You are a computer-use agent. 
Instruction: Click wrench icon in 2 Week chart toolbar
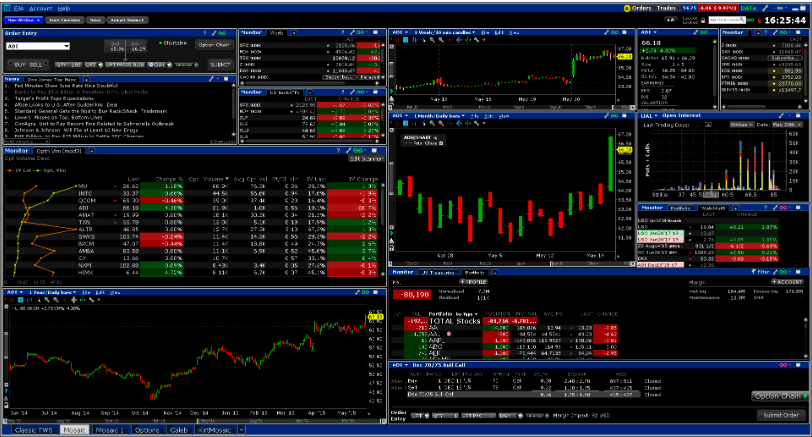coord(477,40)
